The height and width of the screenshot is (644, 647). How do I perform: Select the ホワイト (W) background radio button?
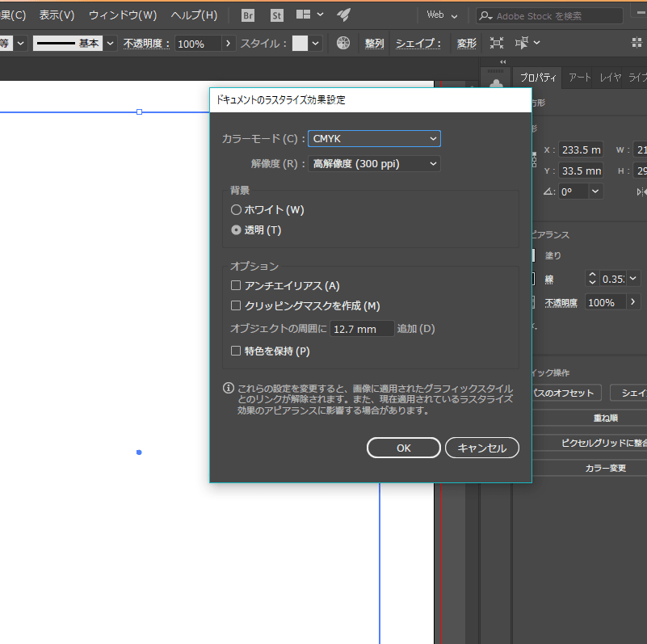click(x=236, y=210)
